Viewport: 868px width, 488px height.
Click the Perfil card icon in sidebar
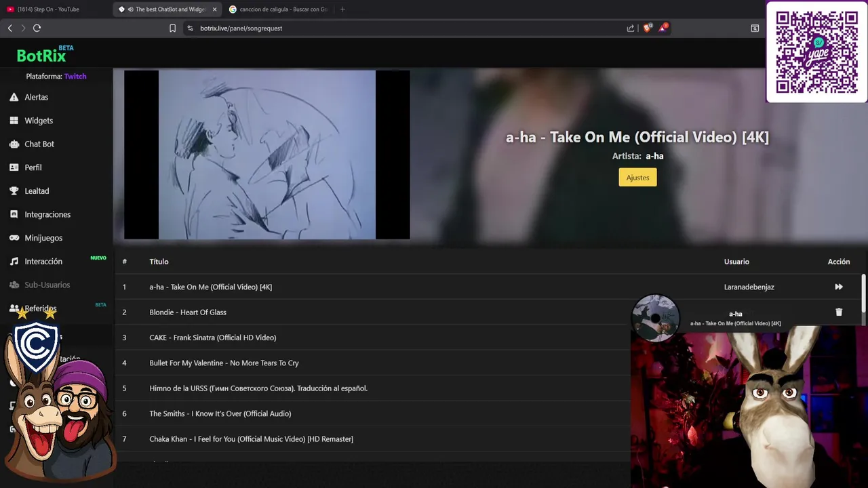14,167
